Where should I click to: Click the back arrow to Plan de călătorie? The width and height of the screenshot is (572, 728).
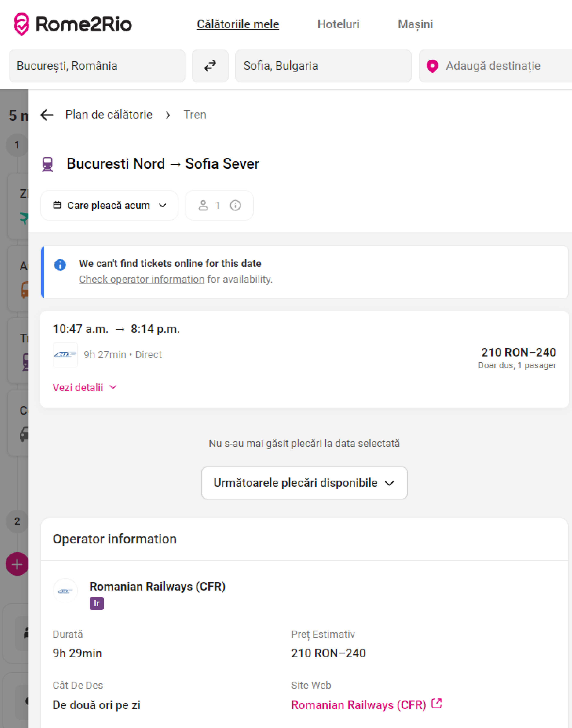tap(47, 115)
